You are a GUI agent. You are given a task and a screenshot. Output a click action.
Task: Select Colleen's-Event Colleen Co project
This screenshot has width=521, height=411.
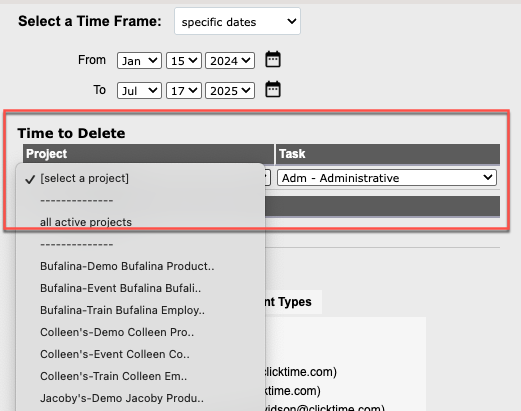pos(140,354)
